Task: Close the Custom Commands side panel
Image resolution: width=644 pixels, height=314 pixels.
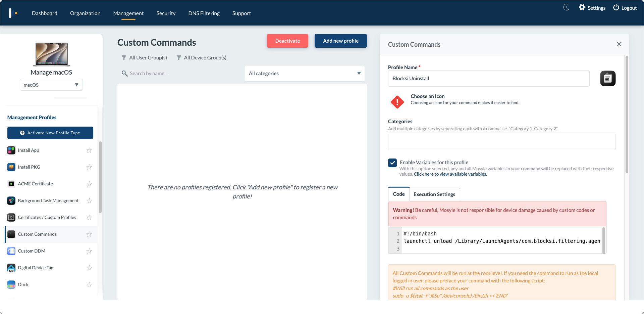Action: click(619, 44)
